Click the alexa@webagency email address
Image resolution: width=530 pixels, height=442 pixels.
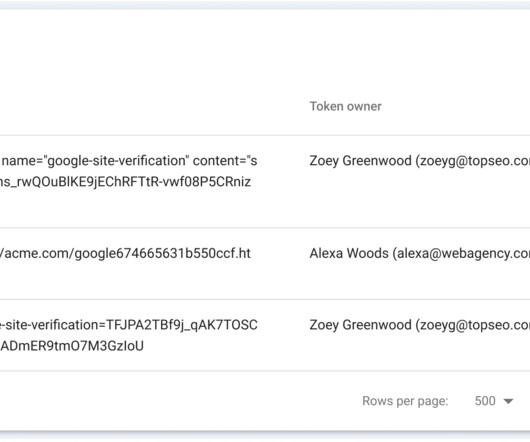(x=463, y=253)
